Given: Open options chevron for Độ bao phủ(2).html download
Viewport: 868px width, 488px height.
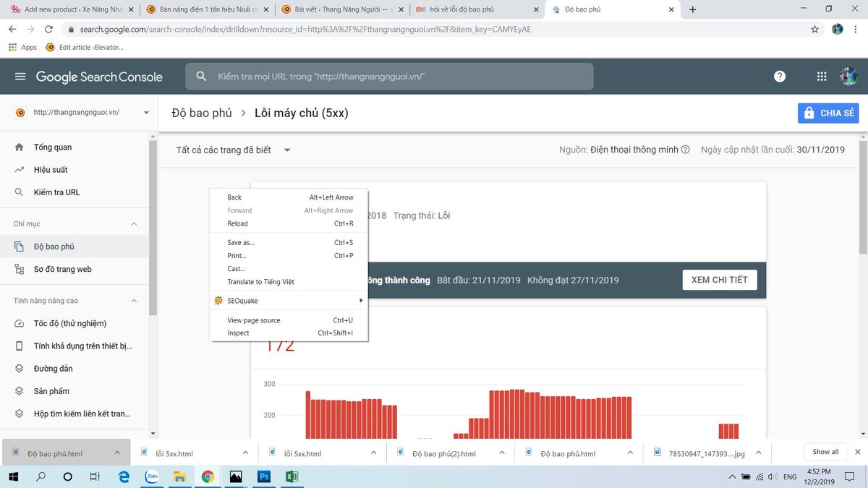Looking at the screenshot, I should point(502,453).
